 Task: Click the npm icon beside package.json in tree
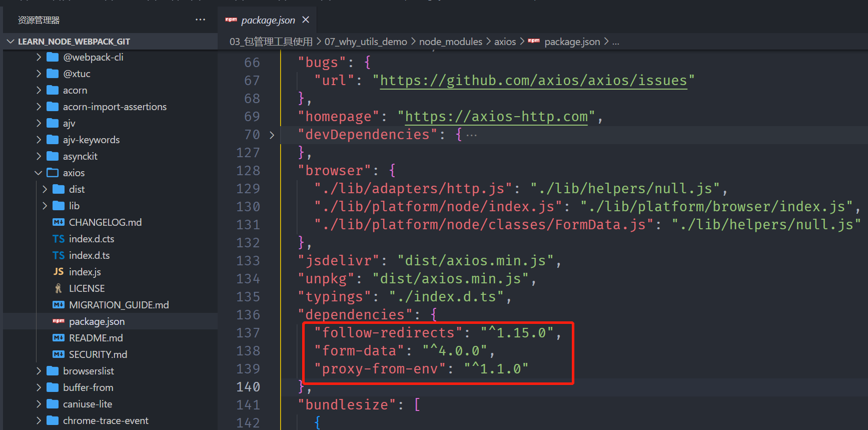(x=59, y=321)
